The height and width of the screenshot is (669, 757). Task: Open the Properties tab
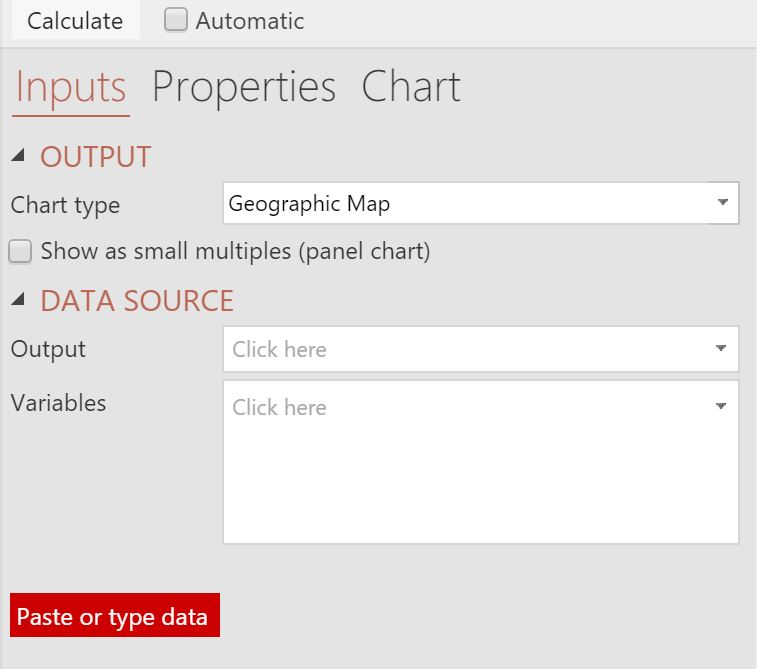click(244, 87)
